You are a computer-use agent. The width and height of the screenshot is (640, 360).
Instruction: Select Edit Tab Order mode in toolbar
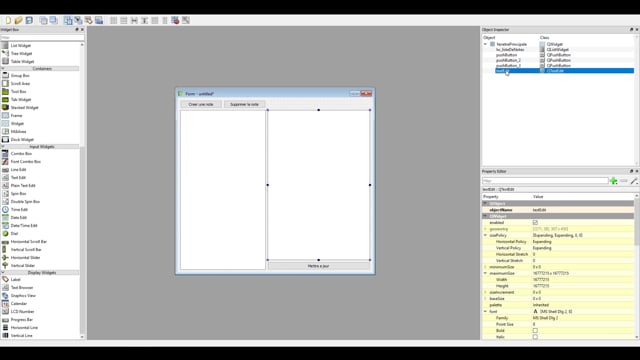click(99, 20)
